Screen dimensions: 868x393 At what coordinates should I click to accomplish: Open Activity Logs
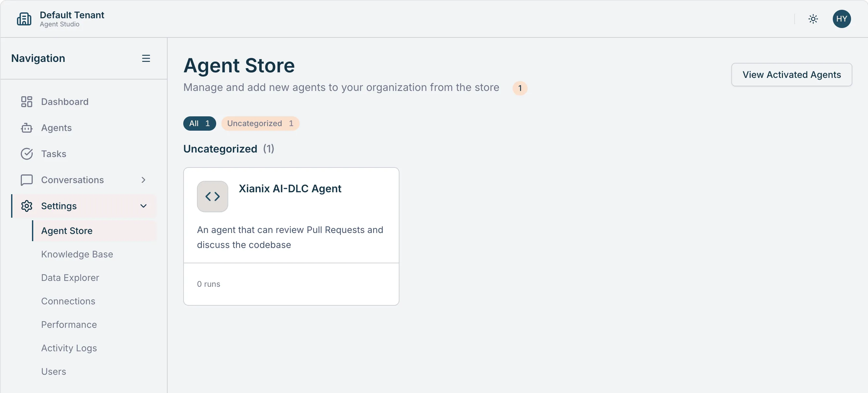pos(94,348)
